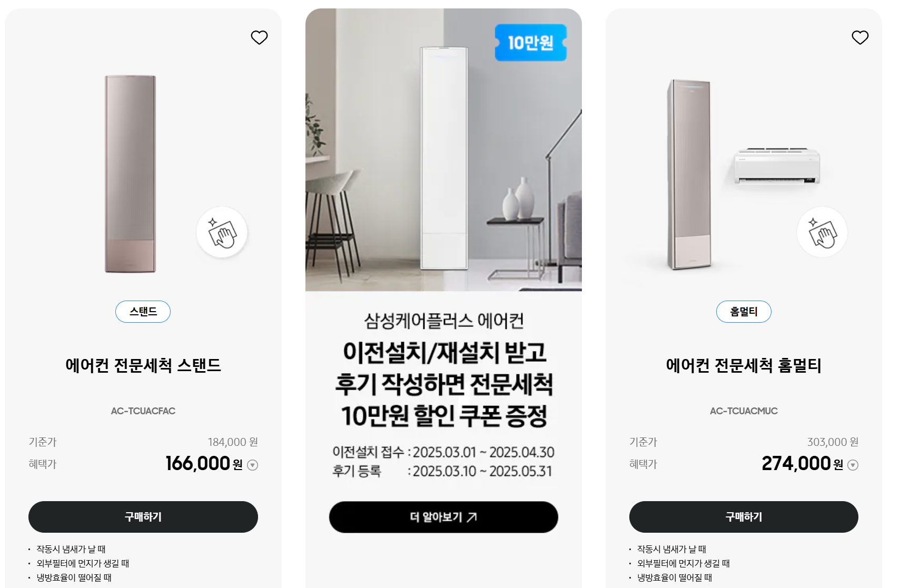Screen dimensions: 920x588
Task: Open 에어컨 전문세척 홈멀티 product title
Action: (x=744, y=365)
